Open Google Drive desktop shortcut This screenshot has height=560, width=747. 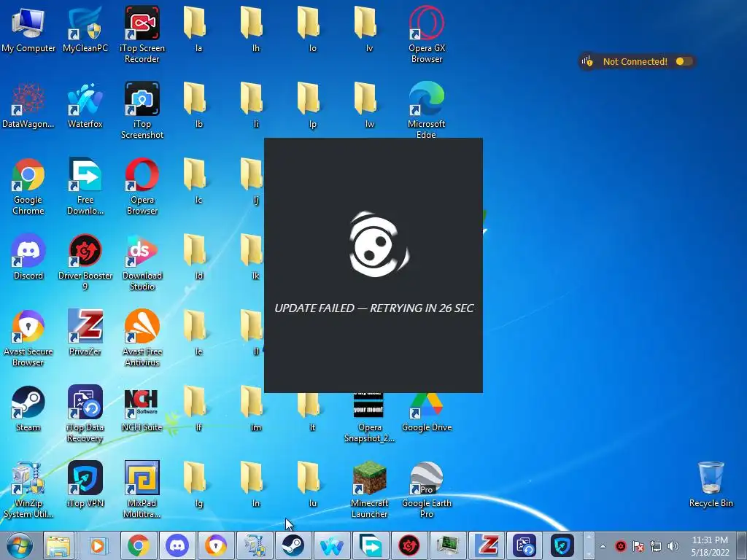point(426,413)
